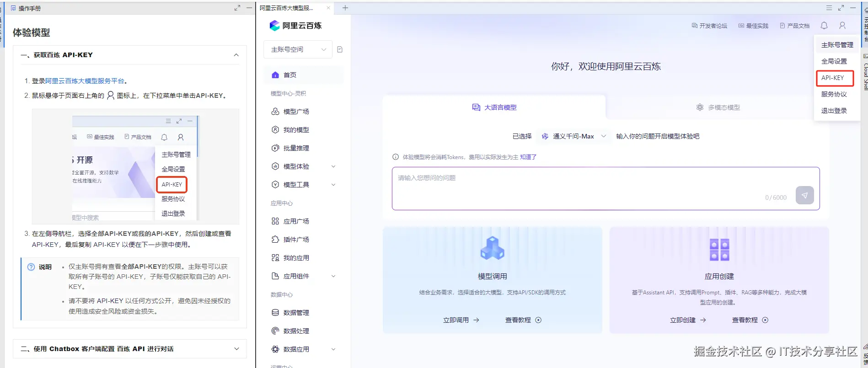
Task: Open 首页 home in the sidebar
Action: 303,75
